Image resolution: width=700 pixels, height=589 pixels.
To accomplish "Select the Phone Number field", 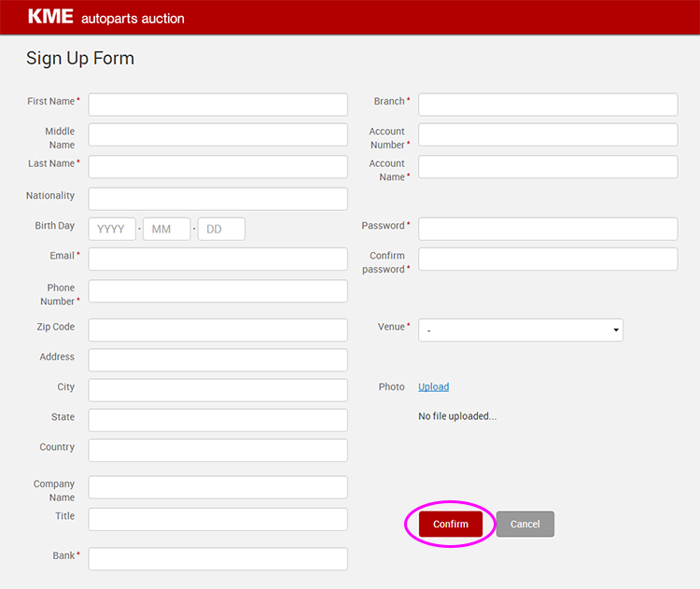I will click(x=217, y=291).
